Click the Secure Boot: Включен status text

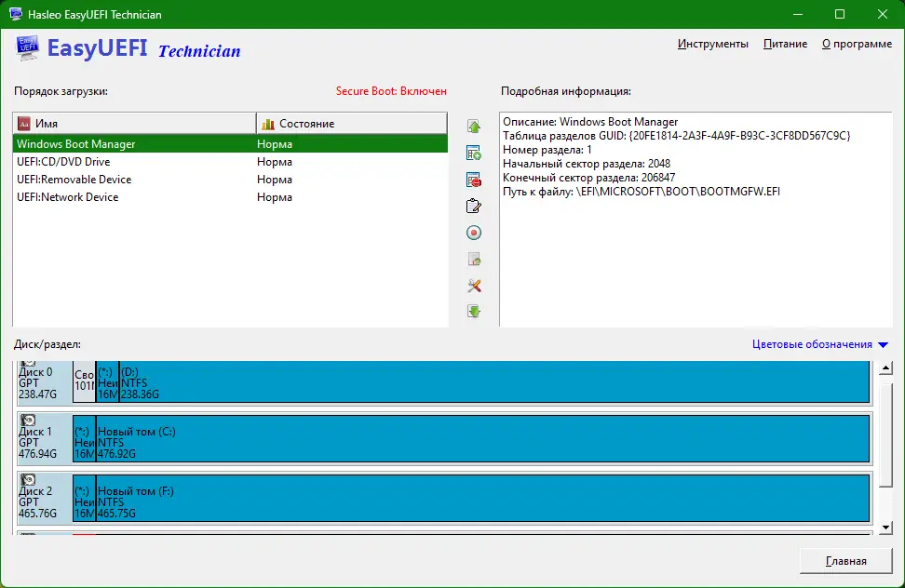[391, 91]
